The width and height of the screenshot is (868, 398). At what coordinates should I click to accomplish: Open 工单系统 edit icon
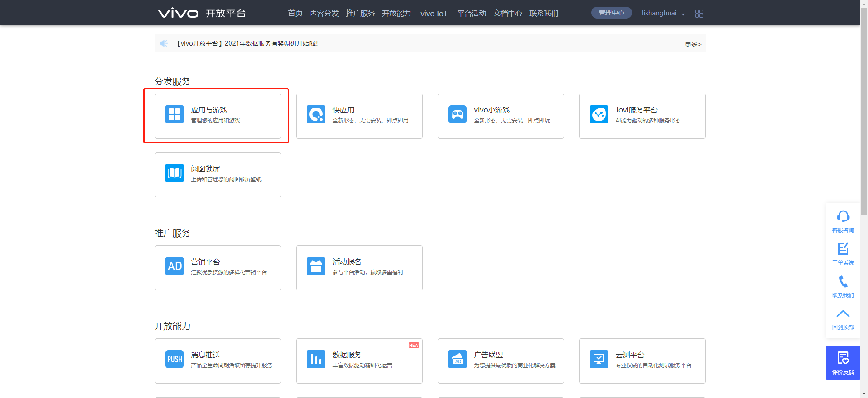(843, 249)
